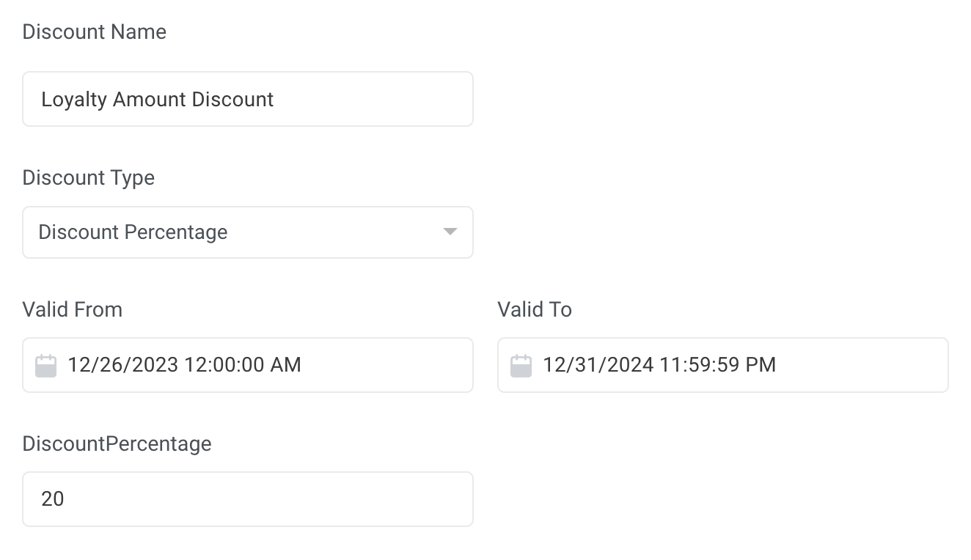Viewport: 971px width, 560px height.
Task: Open the Valid To calendar icon
Action: [521, 365]
